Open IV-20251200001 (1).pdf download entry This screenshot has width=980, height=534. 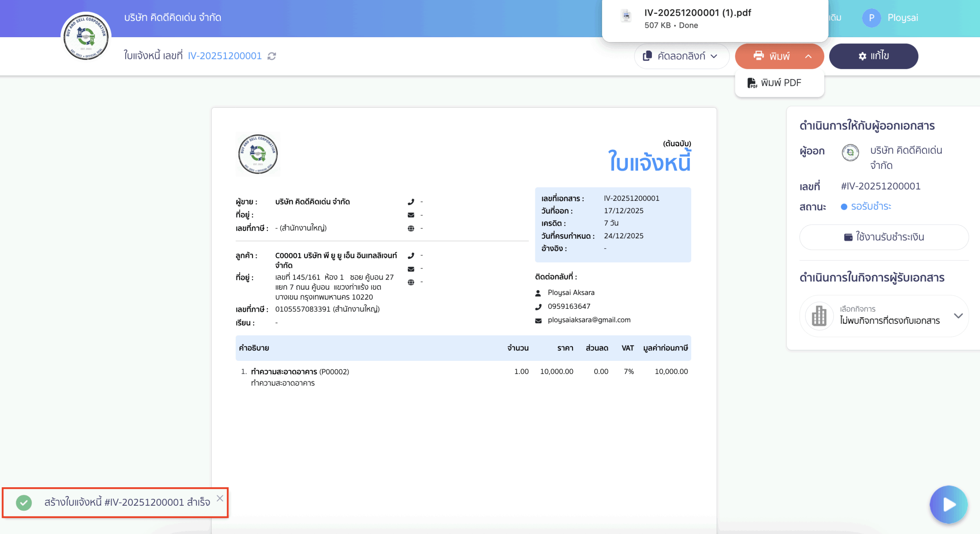[697, 13]
